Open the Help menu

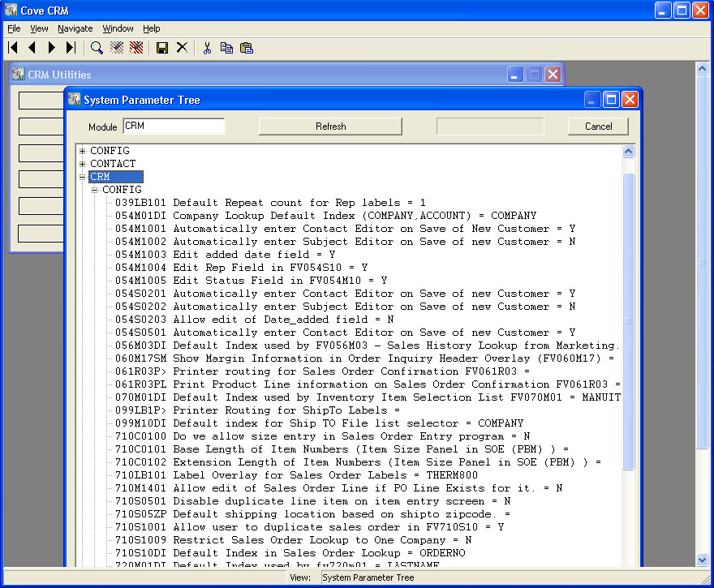point(151,28)
